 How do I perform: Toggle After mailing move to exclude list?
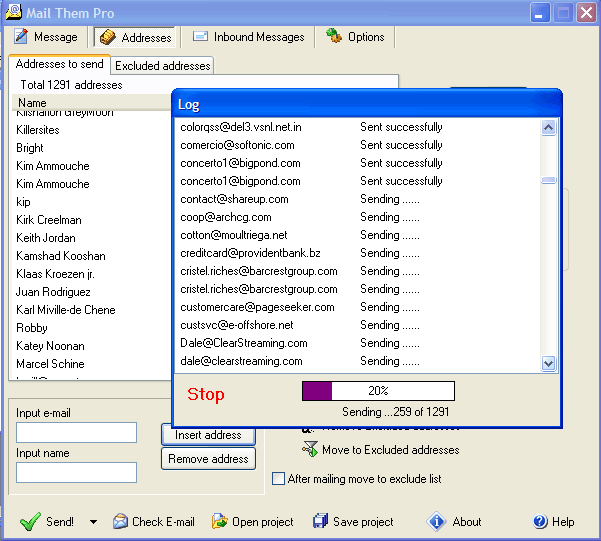(x=278, y=479)
